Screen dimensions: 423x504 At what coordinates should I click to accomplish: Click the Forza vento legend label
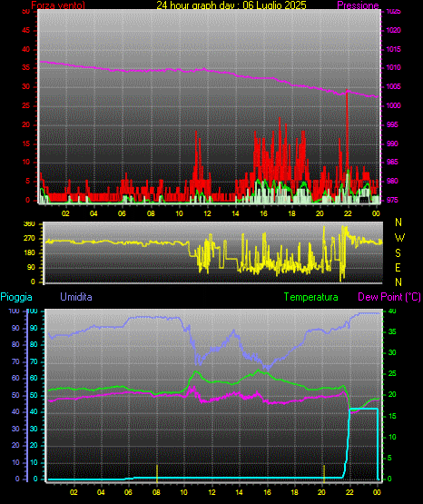click(x=58, y=5)
